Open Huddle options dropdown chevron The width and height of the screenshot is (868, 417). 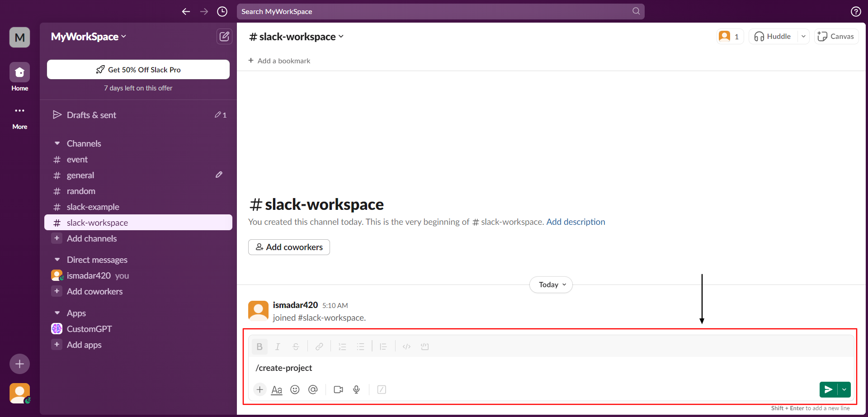803,37
